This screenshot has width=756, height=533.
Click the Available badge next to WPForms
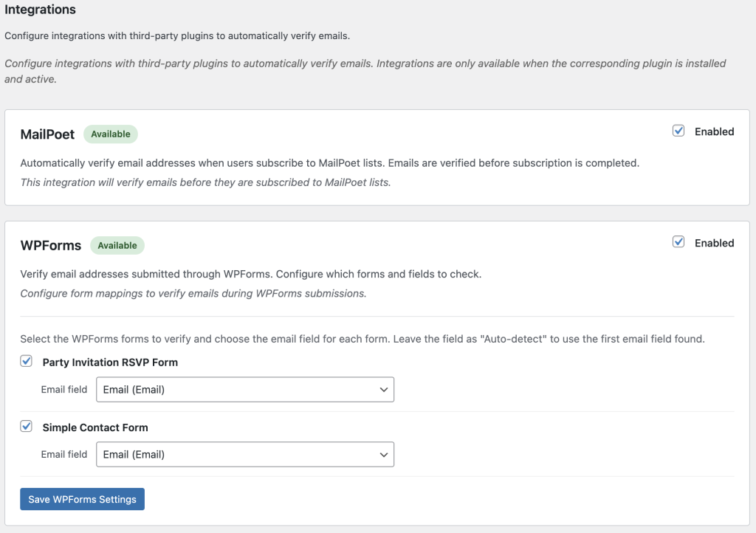point(117,246)
